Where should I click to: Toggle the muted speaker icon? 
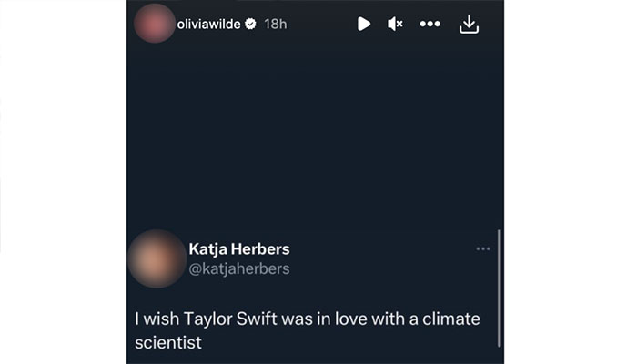[x=395, y=25]
